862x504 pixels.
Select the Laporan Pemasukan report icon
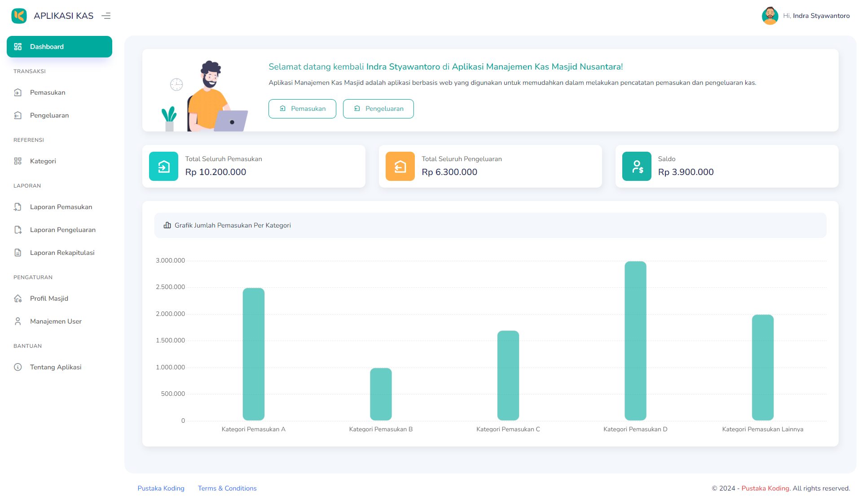[18, 207]
